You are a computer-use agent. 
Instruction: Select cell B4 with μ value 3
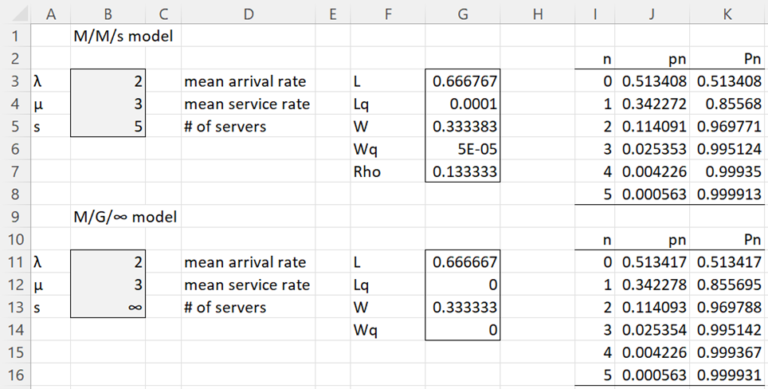click(x=108, y=104)
